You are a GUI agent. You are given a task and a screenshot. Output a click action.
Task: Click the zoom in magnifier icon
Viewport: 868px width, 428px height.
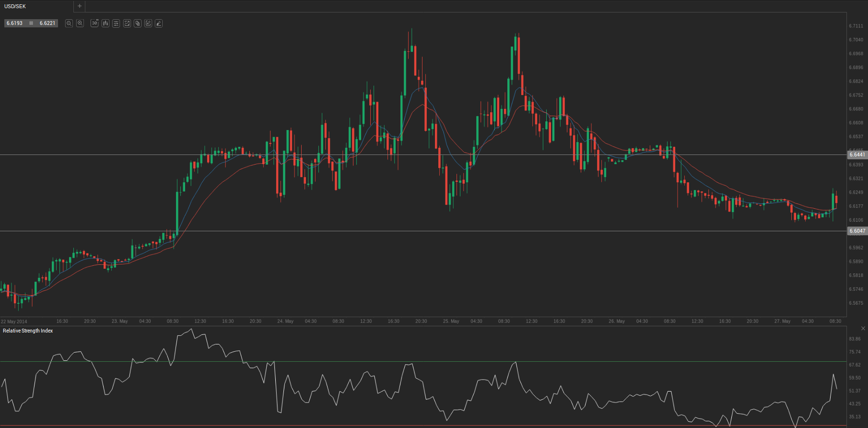[80, 23]
